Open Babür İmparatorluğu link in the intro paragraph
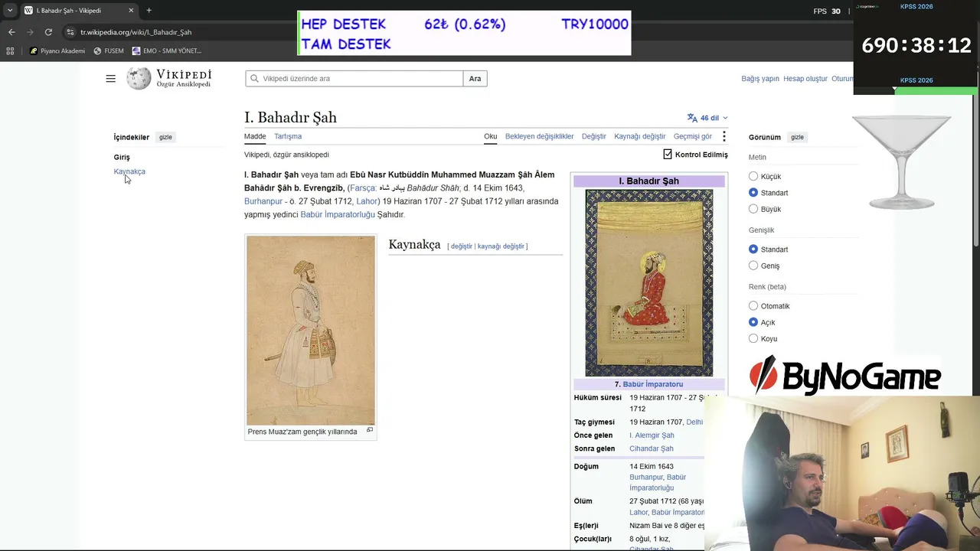 [338, 215]
